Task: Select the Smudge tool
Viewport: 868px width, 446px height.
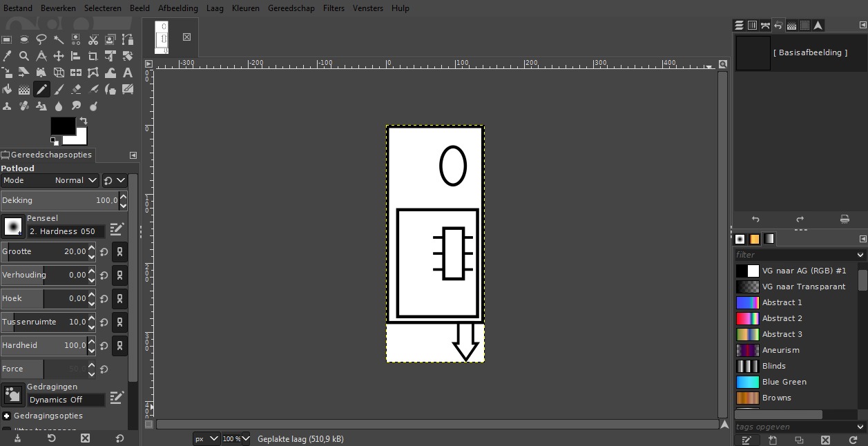Action: [x=76, y=106]
